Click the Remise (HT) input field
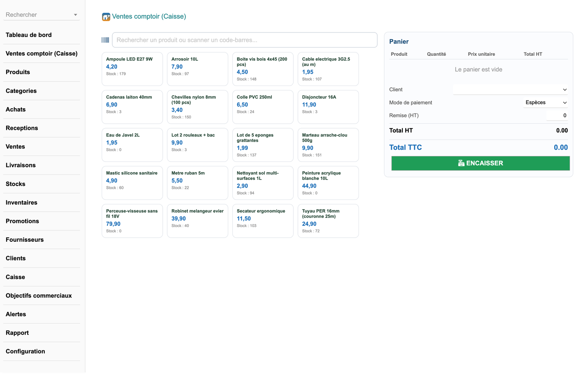The height and width of the screenshot is (374, 588). coord(557,116)
